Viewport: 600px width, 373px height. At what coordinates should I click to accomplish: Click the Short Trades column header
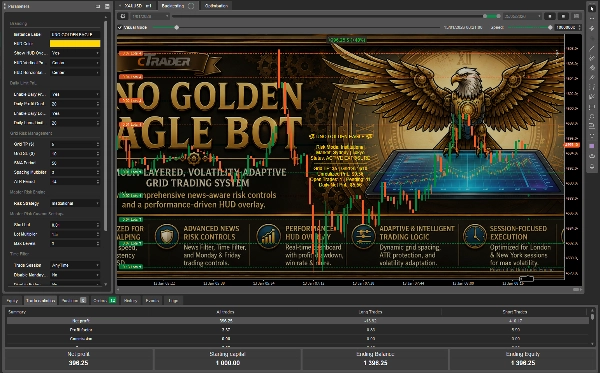click(x=515, y=312)
